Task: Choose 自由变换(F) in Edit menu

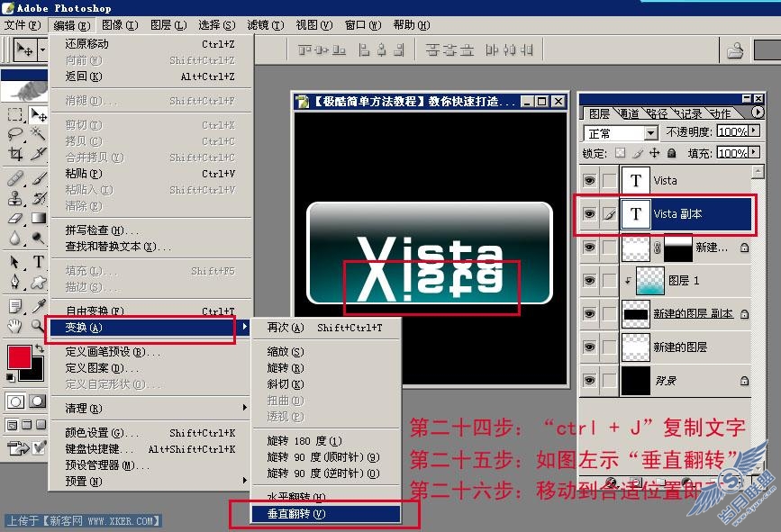Action: 151,311
